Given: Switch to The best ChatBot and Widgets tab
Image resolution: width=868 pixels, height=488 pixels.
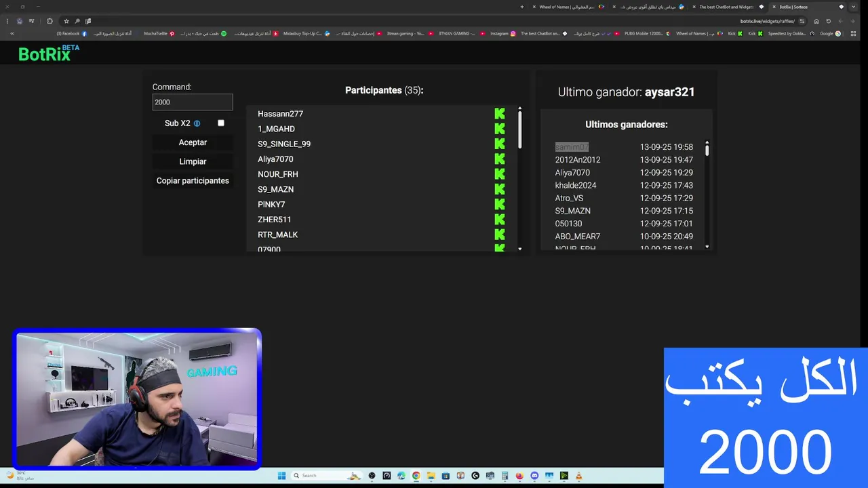Looking at the screenshot, I should pos(729,7).
